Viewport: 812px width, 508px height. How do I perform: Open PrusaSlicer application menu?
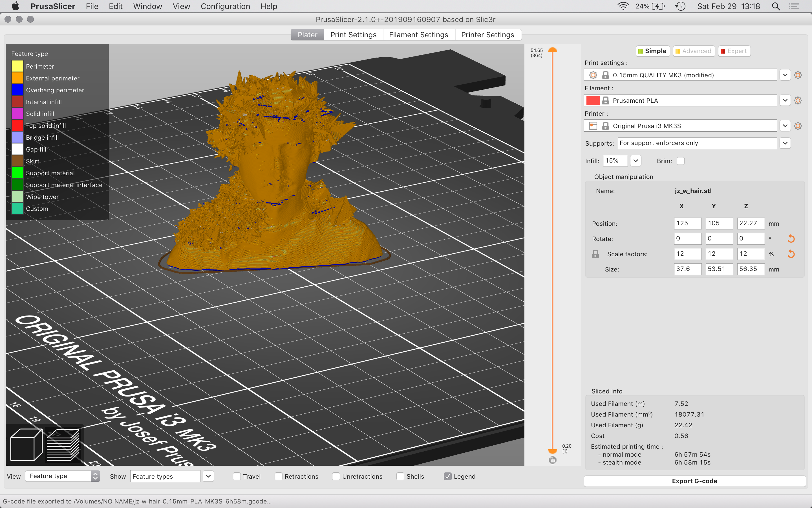click(53, 6)
